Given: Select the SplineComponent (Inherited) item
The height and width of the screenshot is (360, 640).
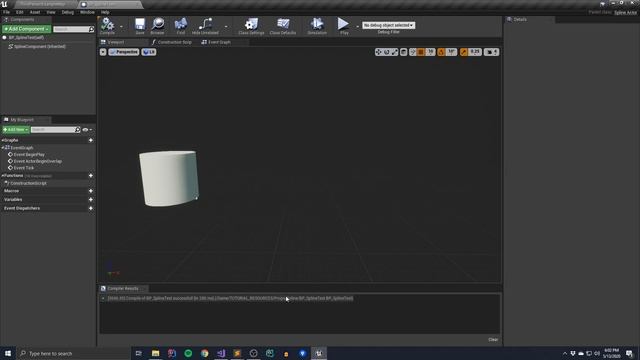Looking at the screenshot, I should pos(37,47).
